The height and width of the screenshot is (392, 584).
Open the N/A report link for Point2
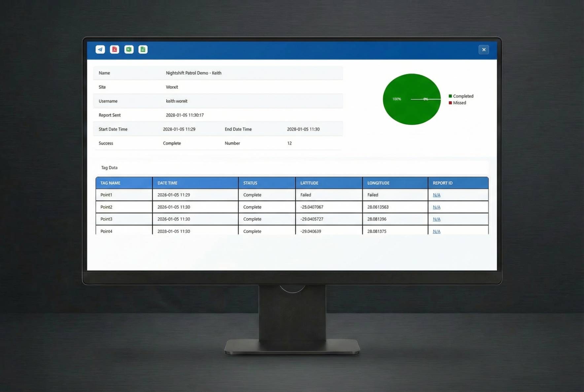point(436,207)
